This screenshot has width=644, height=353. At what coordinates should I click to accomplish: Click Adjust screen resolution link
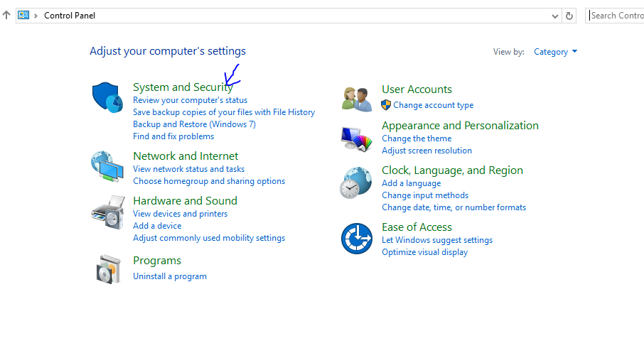[x=426, y=151]
